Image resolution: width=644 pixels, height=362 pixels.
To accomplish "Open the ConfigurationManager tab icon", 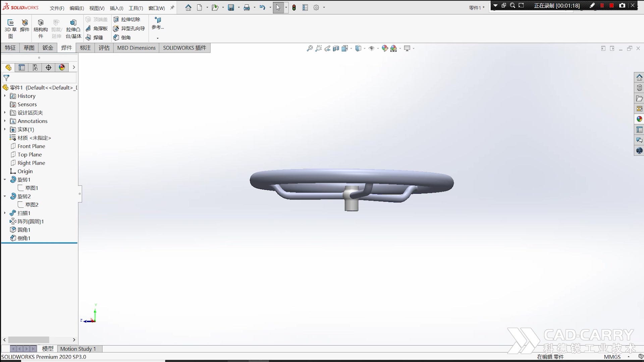I will 35,67.
